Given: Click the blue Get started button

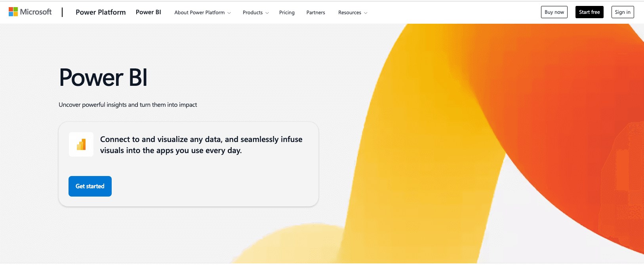Looking at the screenshot, I should 90,186.
